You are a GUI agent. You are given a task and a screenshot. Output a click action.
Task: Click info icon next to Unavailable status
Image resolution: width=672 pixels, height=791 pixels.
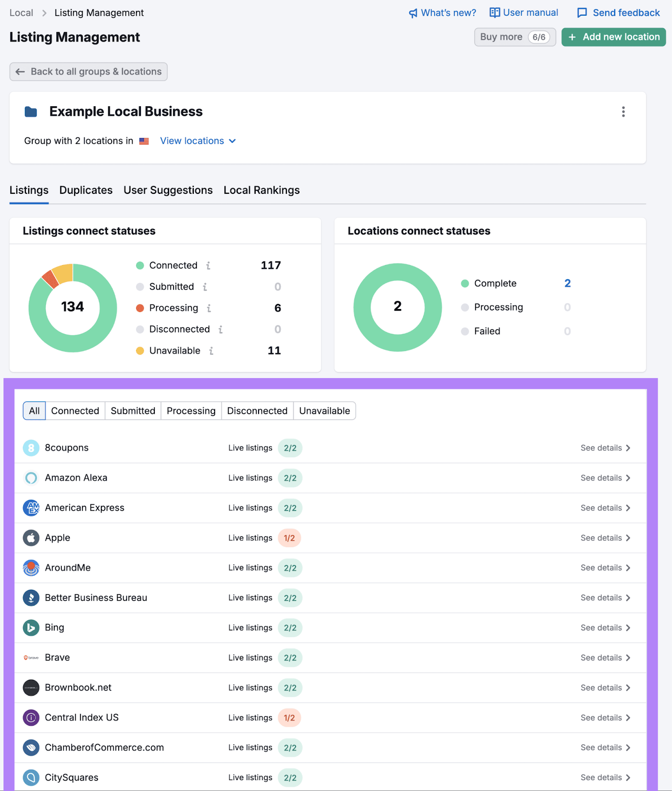211,351
